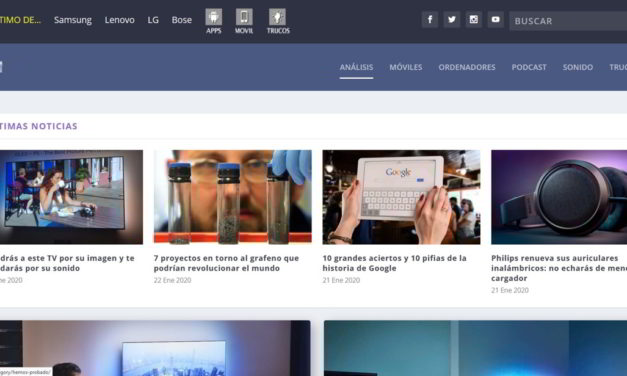Open the LG topic link
This screenshot has height=376, width=627.
pos(153,20)
